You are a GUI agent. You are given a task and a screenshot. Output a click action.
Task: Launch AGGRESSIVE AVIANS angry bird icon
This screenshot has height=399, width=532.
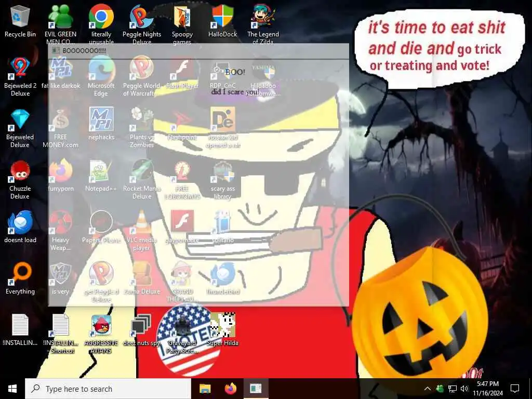click(101, 333)
